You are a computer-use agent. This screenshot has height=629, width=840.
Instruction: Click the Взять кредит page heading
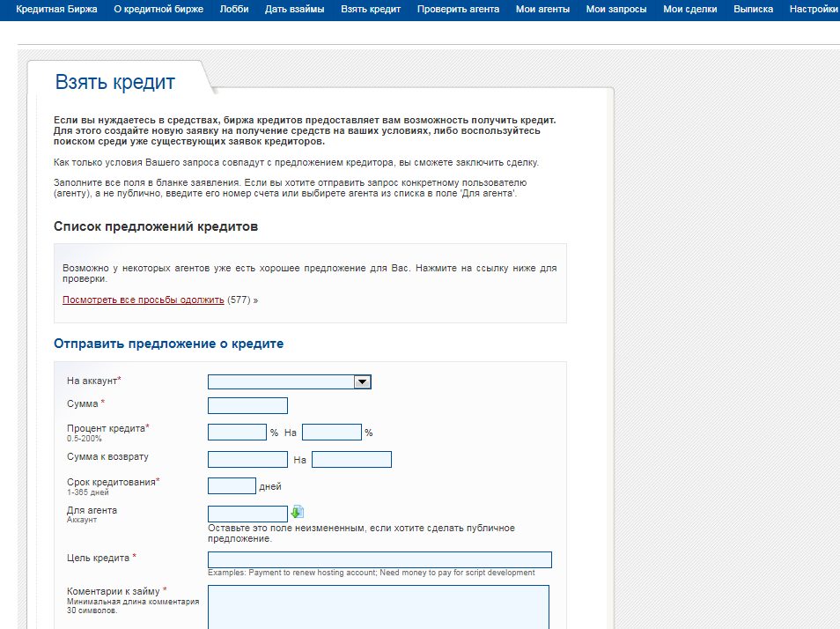115,83
